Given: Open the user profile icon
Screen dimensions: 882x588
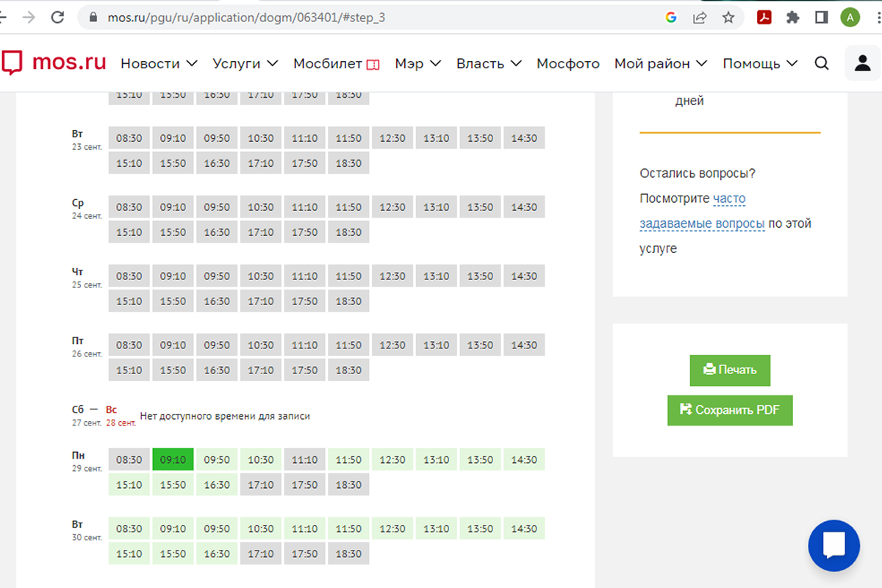Looking at the screenshot, I should tap(862, 64).
